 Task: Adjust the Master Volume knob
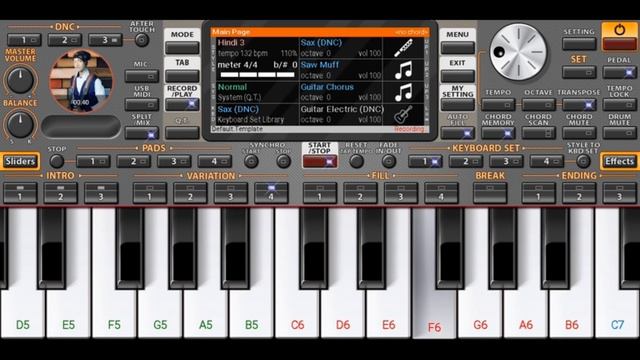coord(20,80)
